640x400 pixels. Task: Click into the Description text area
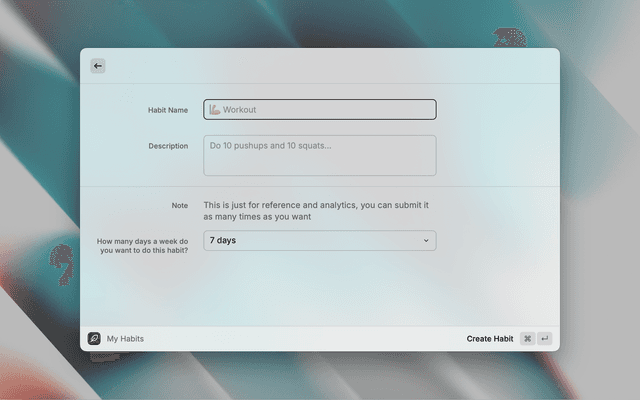coord(320,156)
